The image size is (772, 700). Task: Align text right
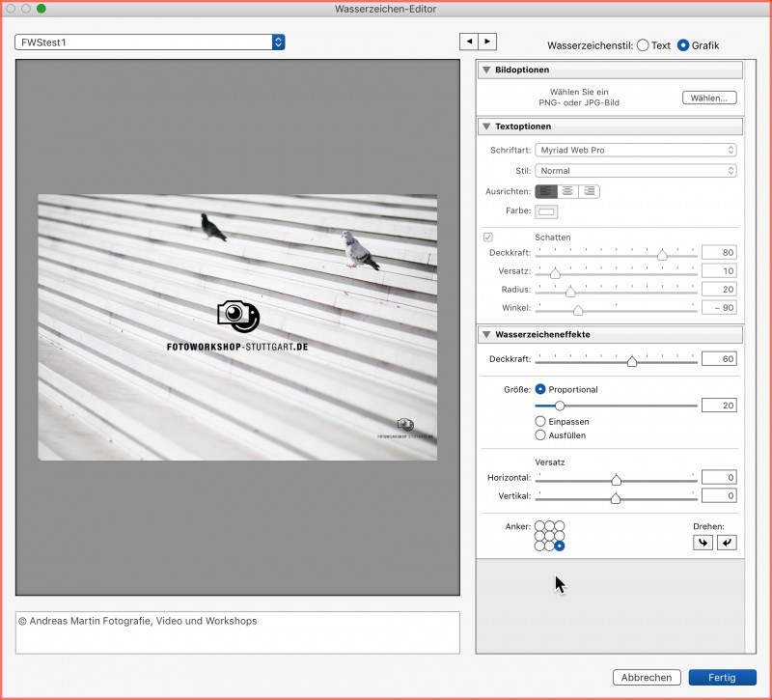click(590, 191)
